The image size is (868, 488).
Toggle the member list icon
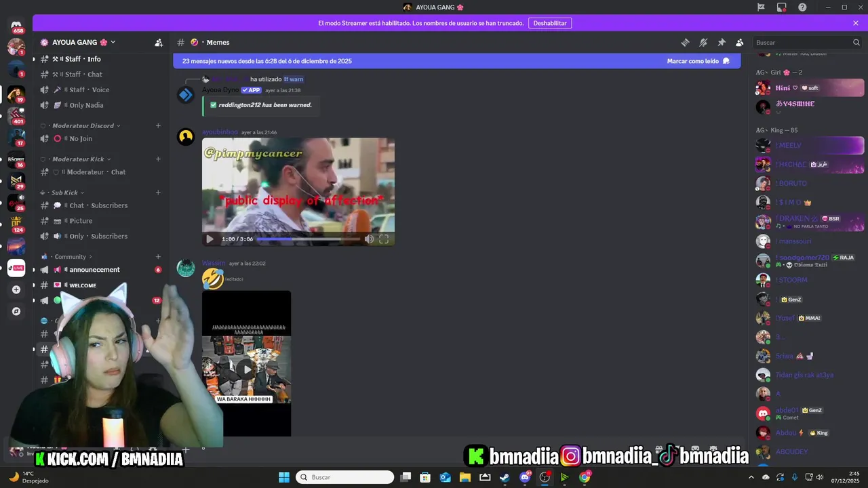point(740,42)
